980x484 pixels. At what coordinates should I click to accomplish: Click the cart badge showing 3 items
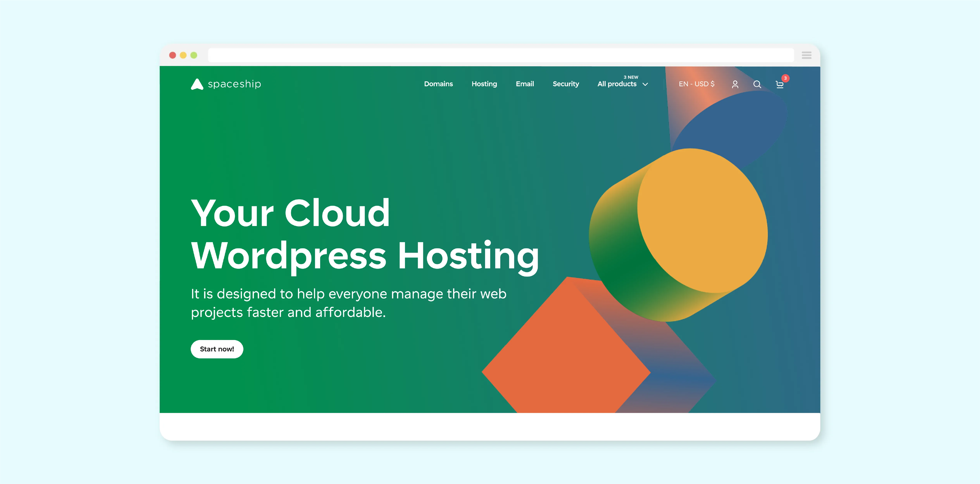point(785,78)
